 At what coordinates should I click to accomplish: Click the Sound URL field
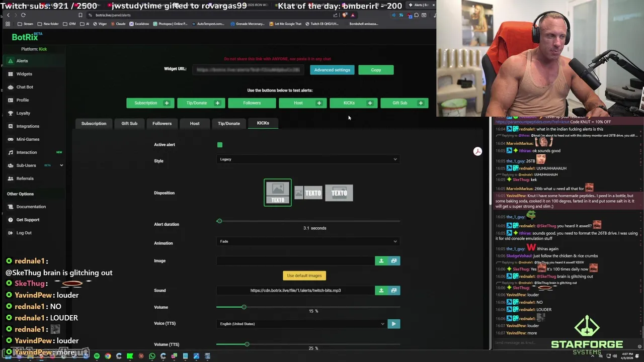tap(295, 291)
